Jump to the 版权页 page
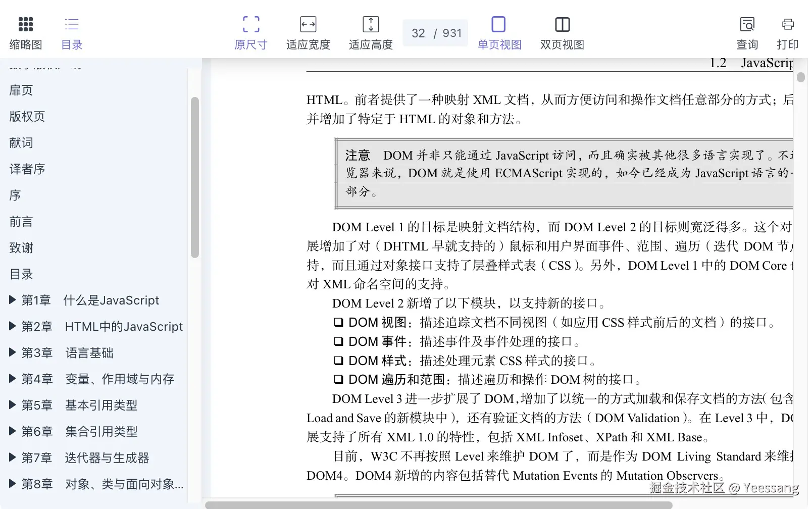Image resolution: width=812 pixels, height=509 pixels. [27, 117]
